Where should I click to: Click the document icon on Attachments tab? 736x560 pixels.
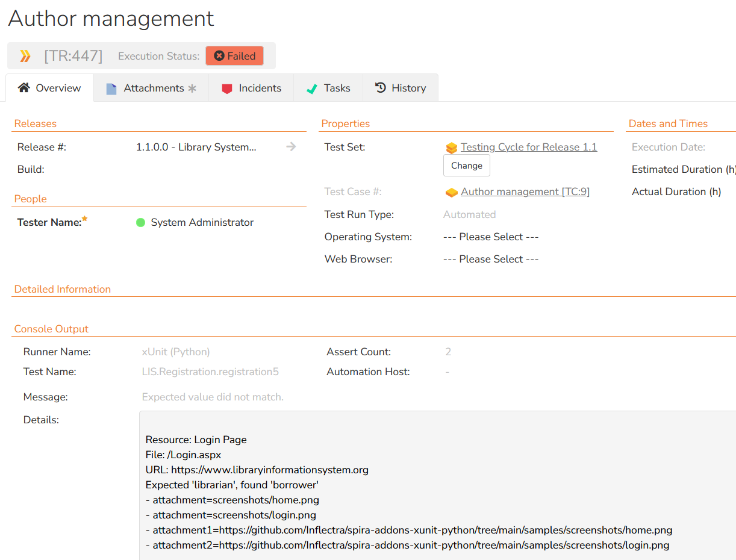pyautogui.click(x=111, y=89)
